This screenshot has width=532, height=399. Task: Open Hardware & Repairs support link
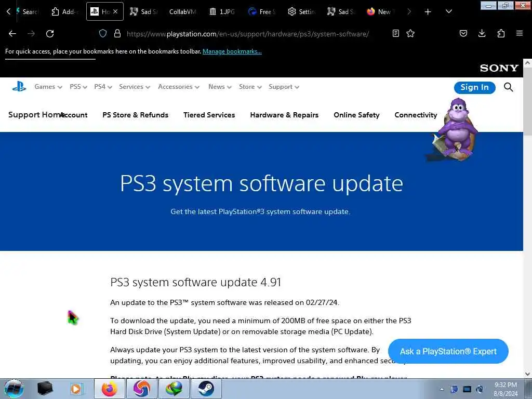(284, 115)
